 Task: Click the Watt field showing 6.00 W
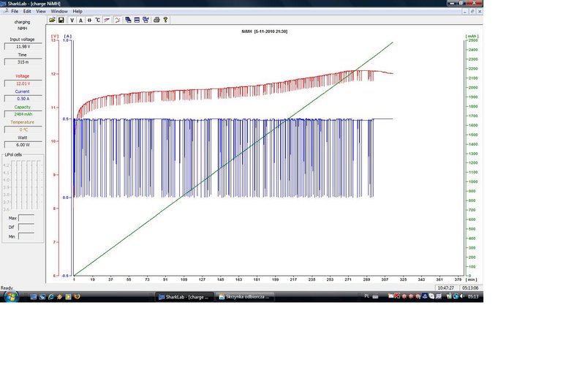pos(23,145)
